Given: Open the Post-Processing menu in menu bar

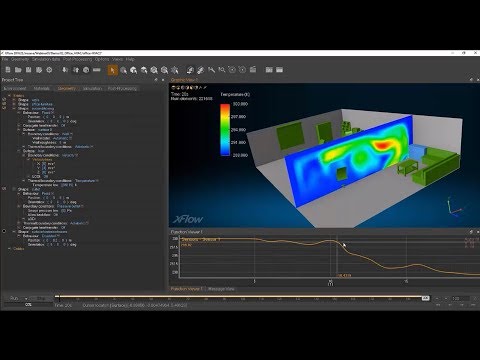Looking at the screenshot, I should point(77,59).
